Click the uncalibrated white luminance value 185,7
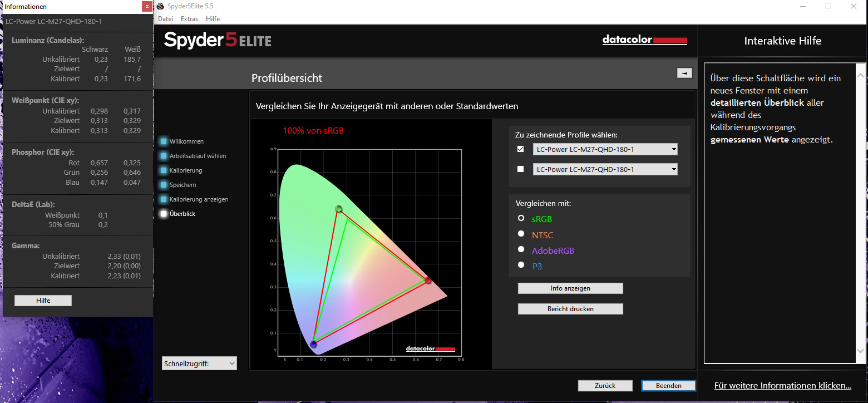 (x=132, y=59)
